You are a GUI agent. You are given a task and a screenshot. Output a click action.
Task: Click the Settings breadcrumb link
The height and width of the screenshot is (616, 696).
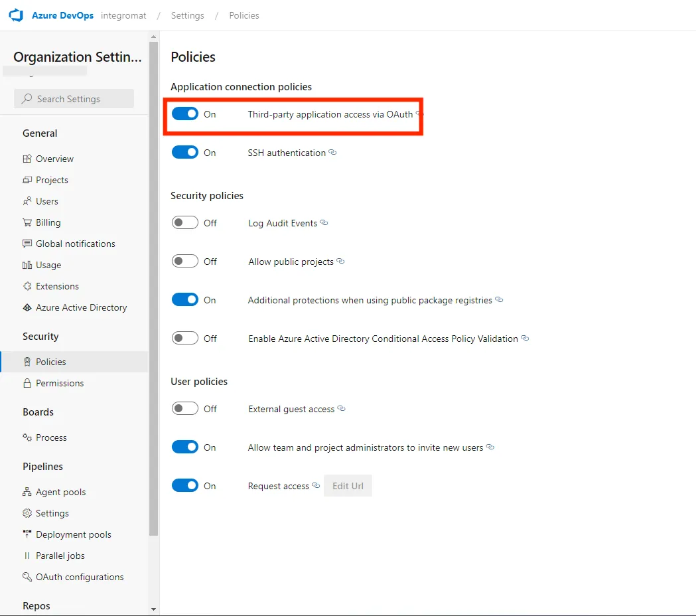point(188,15)
